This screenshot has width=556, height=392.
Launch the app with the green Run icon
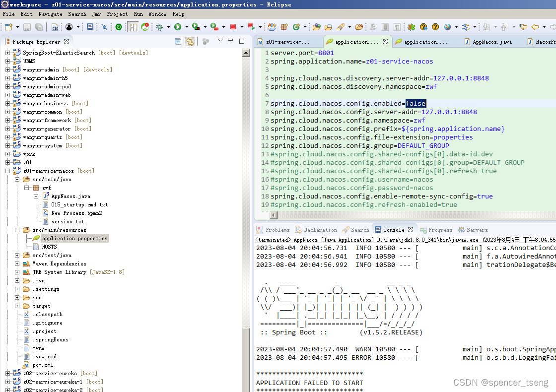pos(177,26)
